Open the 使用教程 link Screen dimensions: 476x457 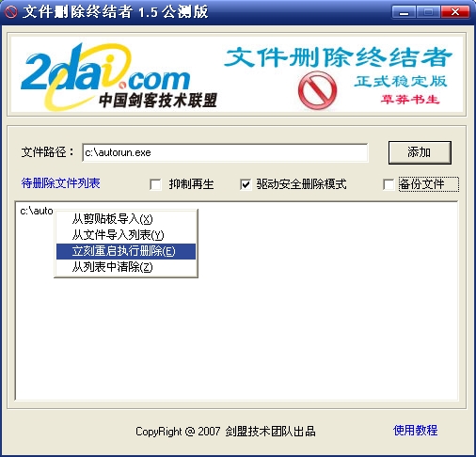tap(415, 431)
